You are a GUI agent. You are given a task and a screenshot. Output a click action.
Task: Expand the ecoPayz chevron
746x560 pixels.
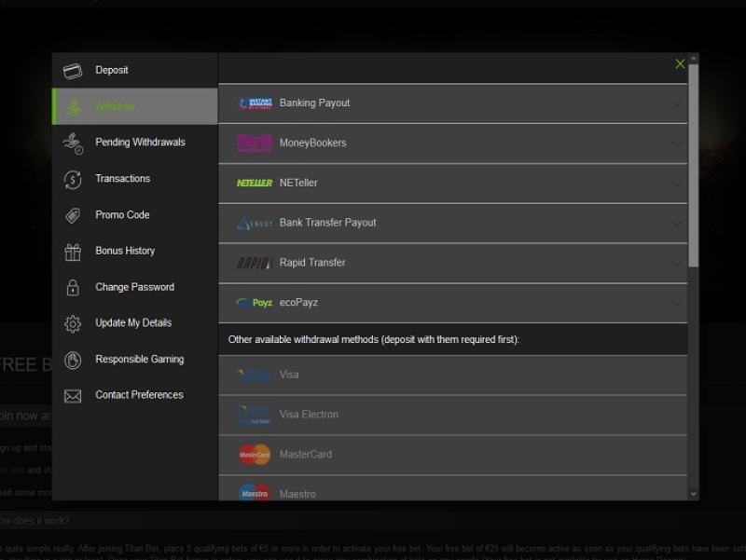(x=677, y=303)
